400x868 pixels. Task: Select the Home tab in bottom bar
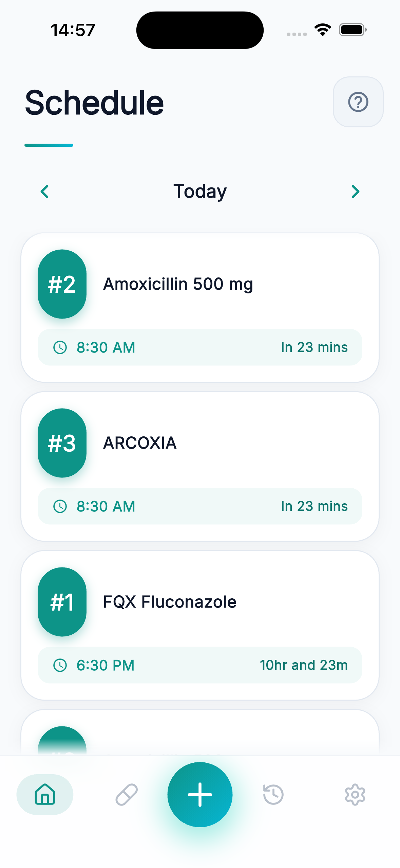point(45,794)
